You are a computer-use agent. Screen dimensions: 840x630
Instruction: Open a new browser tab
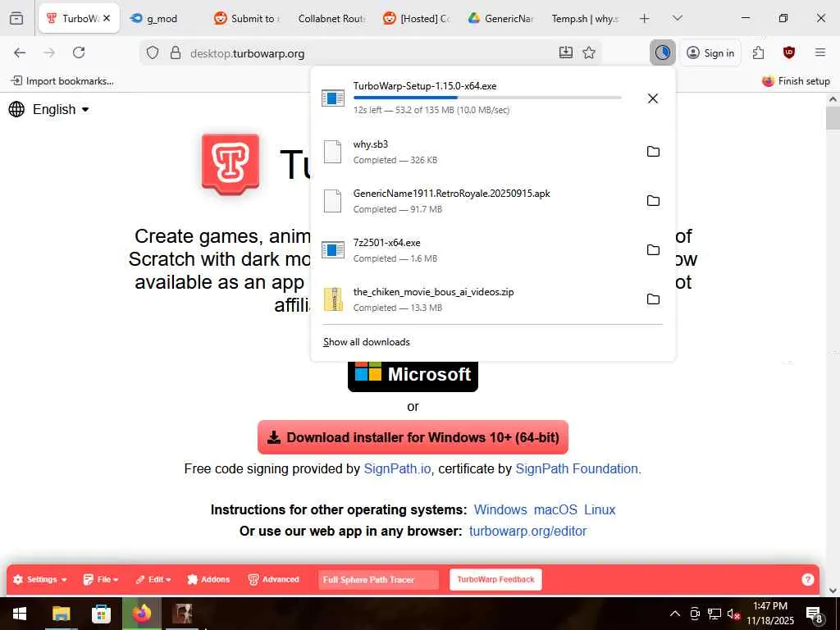645,18
